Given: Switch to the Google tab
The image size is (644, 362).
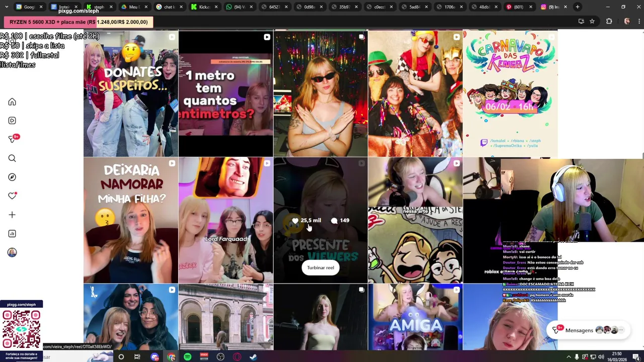Looking at the screenshot, I should tap(29, 7).
